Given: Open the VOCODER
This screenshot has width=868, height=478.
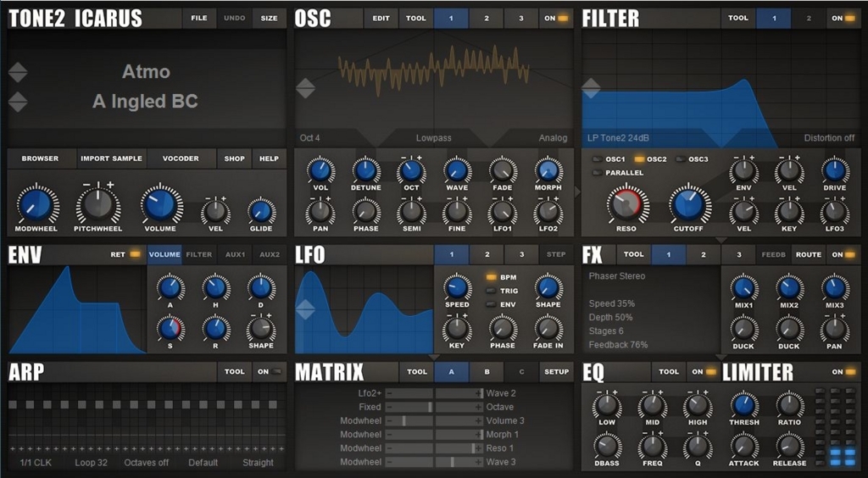Looking at the screenshot, I should [x=181, y=158].
